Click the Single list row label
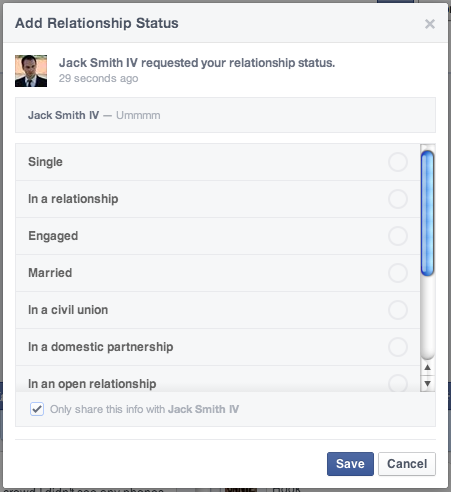The height and width of the screenshot is (492, 451). (45, 162)
